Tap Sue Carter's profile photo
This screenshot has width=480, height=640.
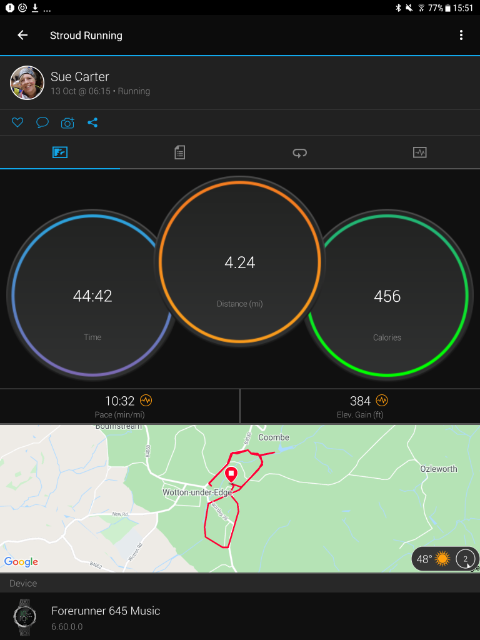[x=27, y=82]
